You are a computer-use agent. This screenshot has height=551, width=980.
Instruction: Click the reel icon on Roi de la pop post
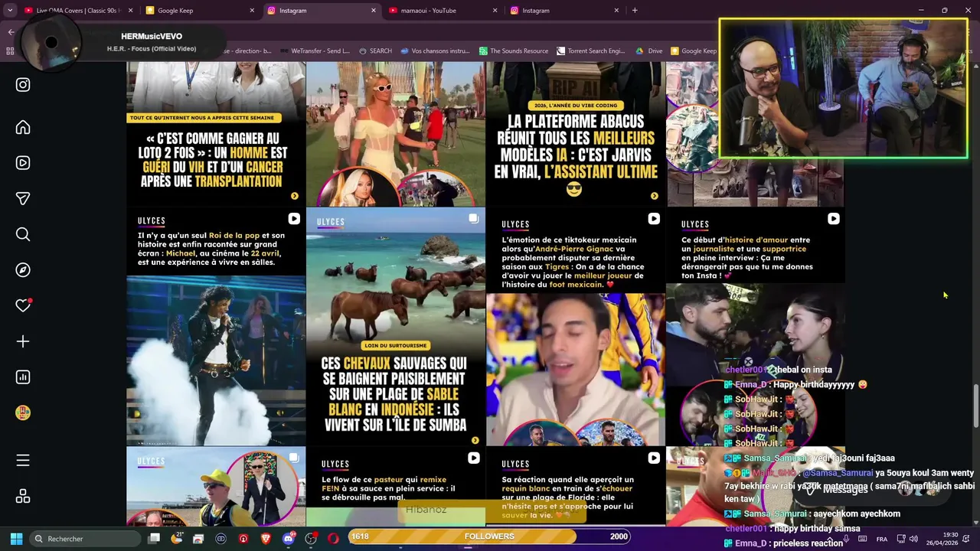pyautogui.click(x=294, y=219)
